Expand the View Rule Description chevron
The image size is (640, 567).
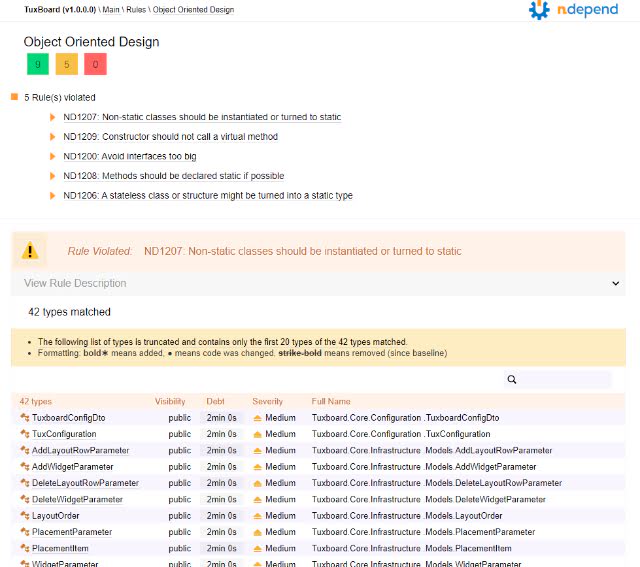click(616, 283)
